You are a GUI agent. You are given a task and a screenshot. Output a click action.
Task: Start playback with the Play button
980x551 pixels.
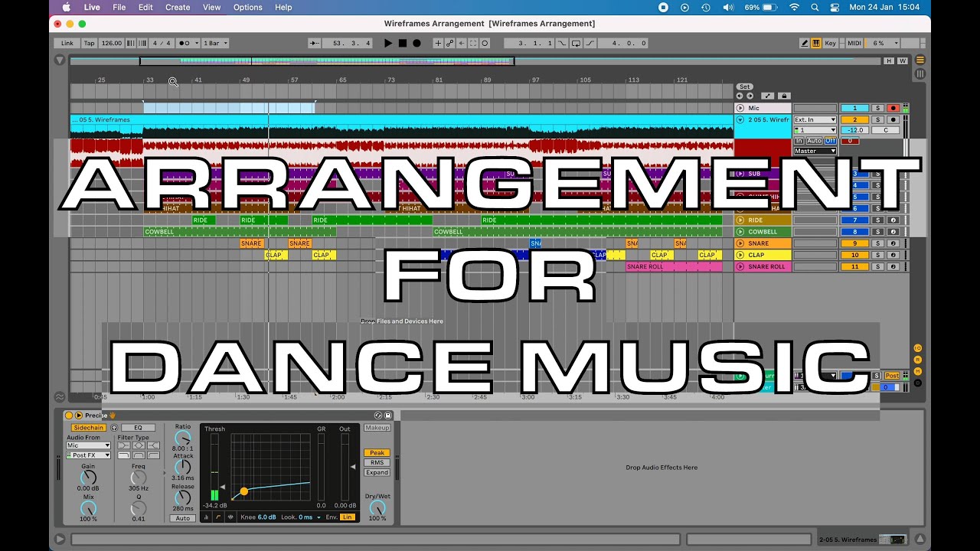click(388, 44)
